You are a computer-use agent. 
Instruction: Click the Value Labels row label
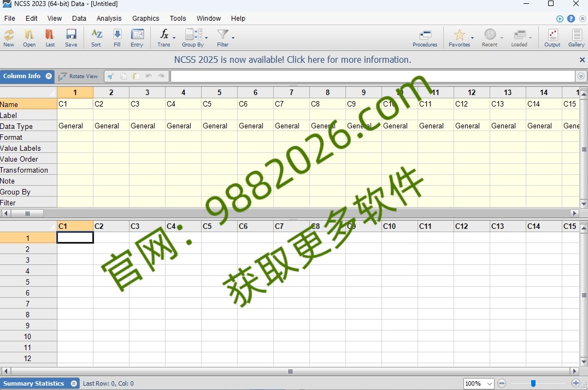coord(28,148)
